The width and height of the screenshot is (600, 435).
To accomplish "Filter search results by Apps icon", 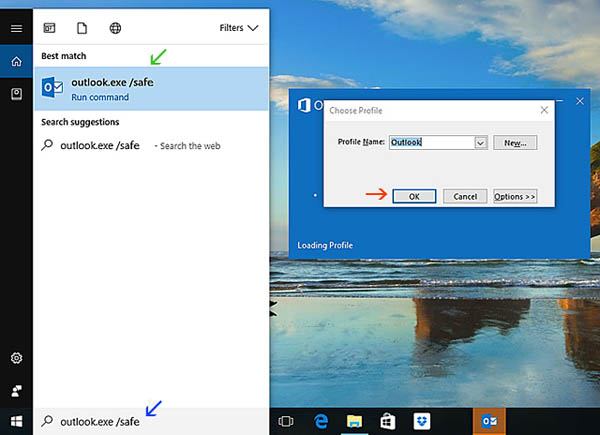I will [x=51, y=29].
